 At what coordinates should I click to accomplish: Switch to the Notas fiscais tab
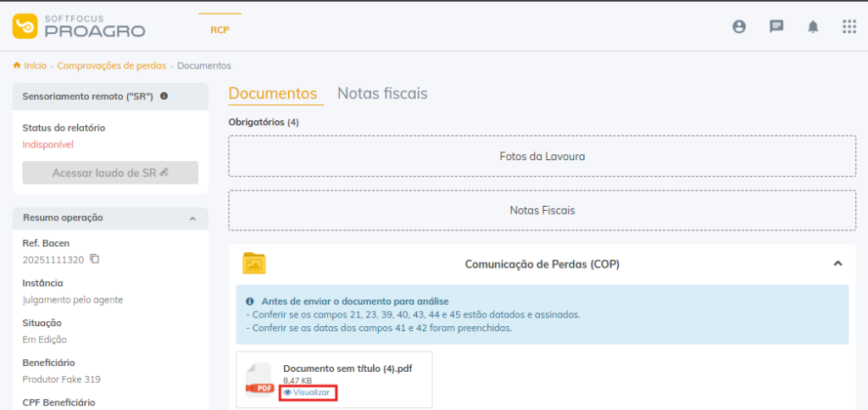coord(382,93)
